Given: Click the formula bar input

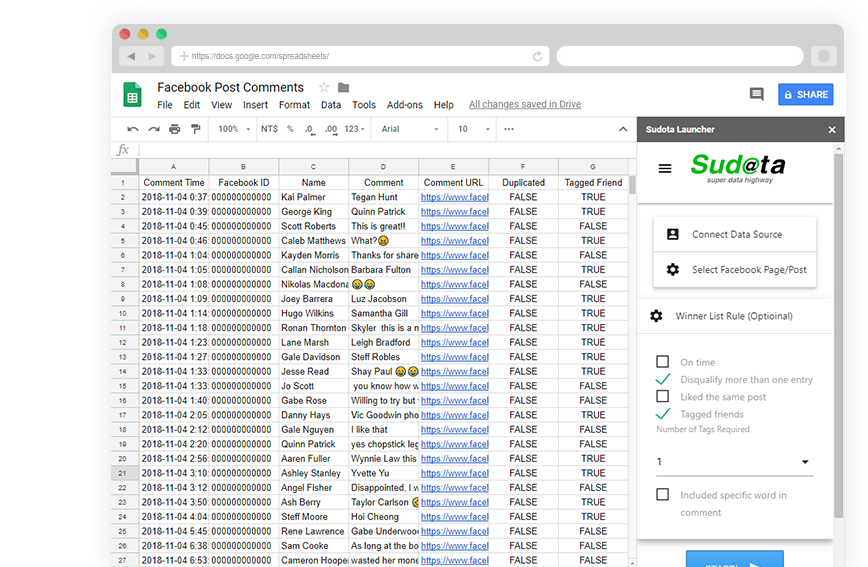Looking at the screenshot, I should click(386, 150).
